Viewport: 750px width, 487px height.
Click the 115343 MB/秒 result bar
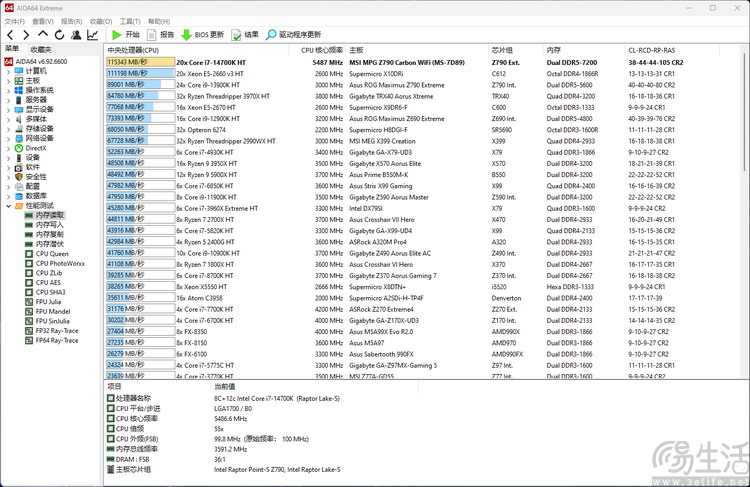click(141, 62)
